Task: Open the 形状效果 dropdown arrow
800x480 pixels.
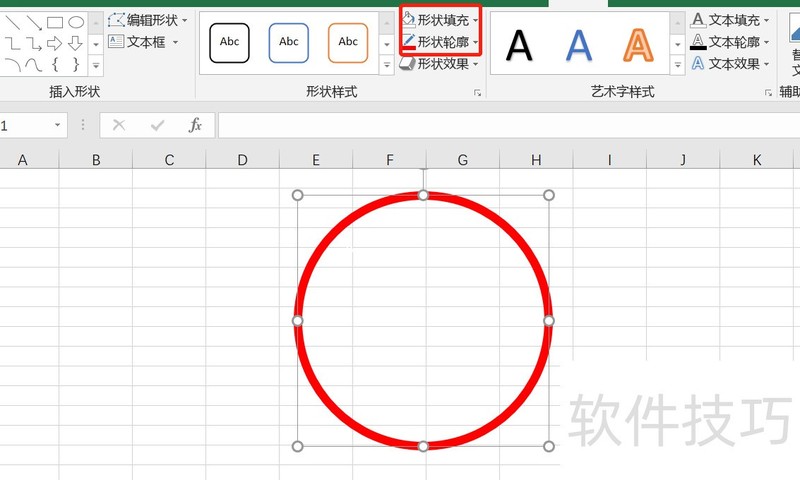Action: (x=476, y=64)
